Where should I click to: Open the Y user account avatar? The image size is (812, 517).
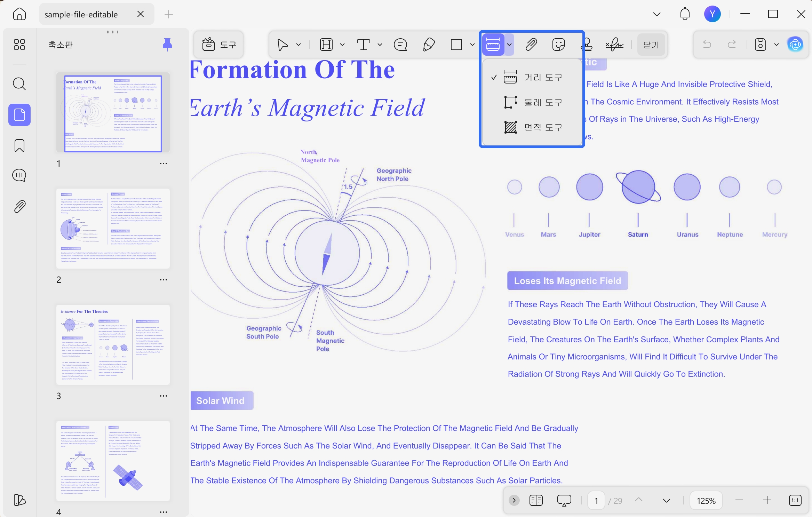coord(713,14)
